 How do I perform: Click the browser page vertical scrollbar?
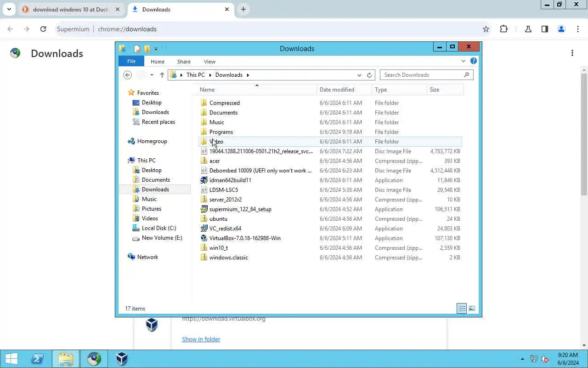(x=584, y=133)
